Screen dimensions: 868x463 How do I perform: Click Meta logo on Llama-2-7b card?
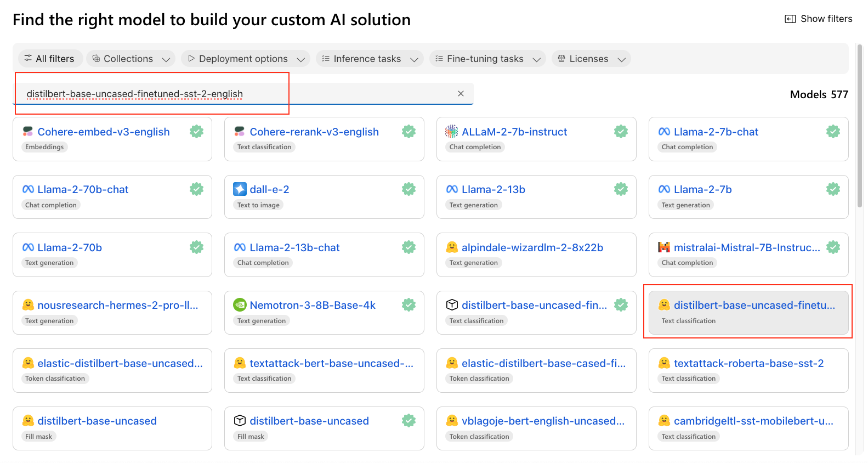pos(664,189)
